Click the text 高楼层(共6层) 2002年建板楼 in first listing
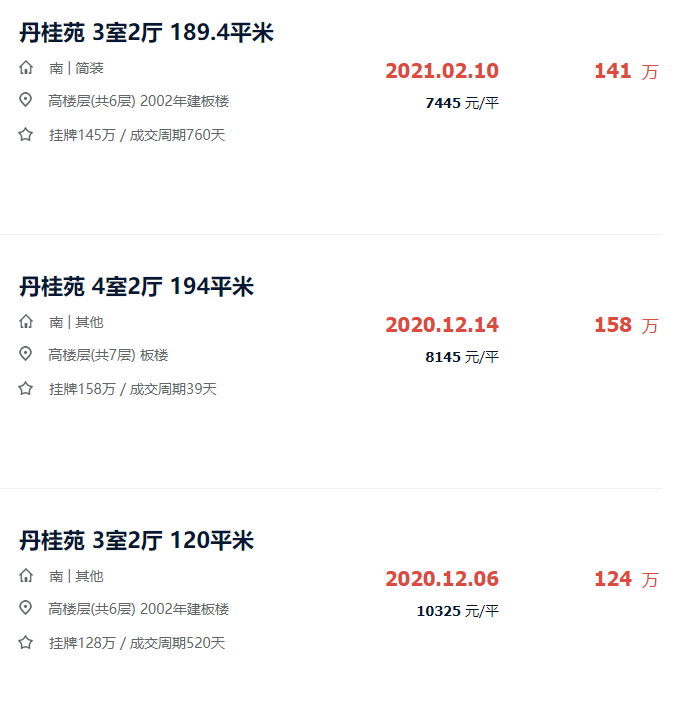This screenshot has width=678, height=703. (x=139, y=101)
